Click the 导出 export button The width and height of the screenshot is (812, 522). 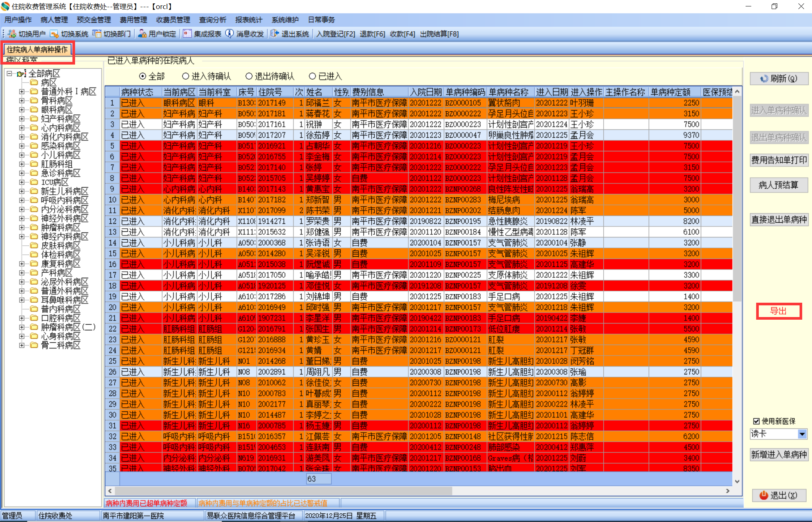pyautogui.click(x=778, y=311)
